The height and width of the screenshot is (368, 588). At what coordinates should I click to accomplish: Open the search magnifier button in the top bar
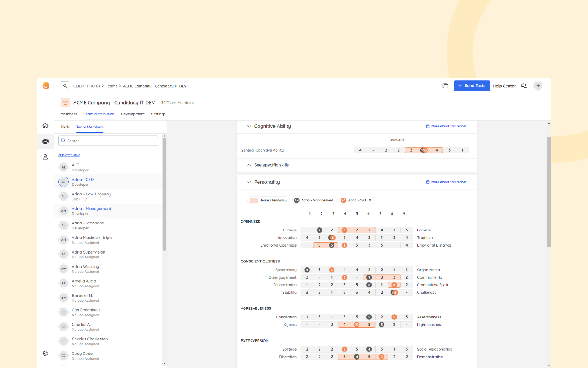click(x=65, y=86)
